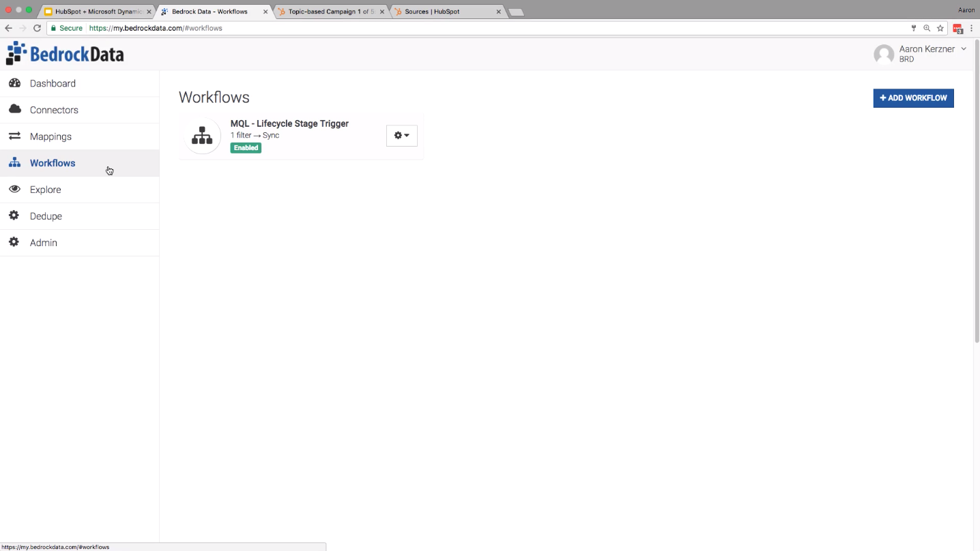Switch to HubSpot + Microsoft Dynamics tab
Viewport: 980px width, 551px height.
pos(98,12)
